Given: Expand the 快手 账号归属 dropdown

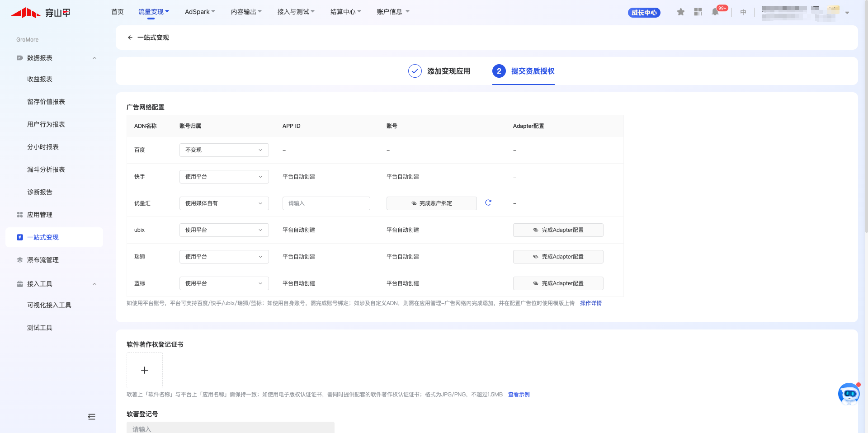Looking at the screenshot, I should pos(224,177).
